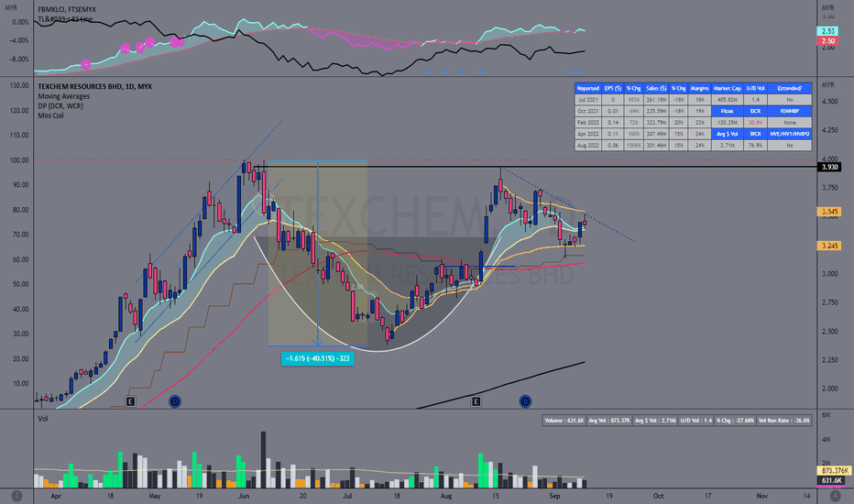Click the Sales ($) column header
Screen dimensions: 854x504
656,88
